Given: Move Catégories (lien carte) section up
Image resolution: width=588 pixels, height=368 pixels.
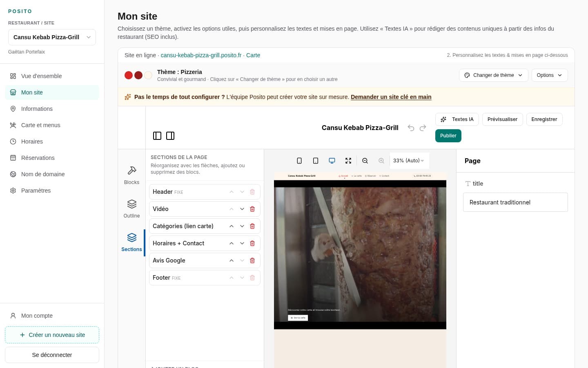Looking at the screenshot, I should pos(232,226).
